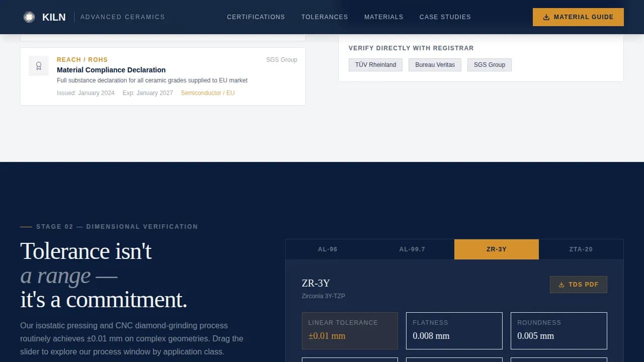The height and width of the screenshot is (362, 644).
Task: Select the active ZR-3Y tab
Action: click(497, 249)
